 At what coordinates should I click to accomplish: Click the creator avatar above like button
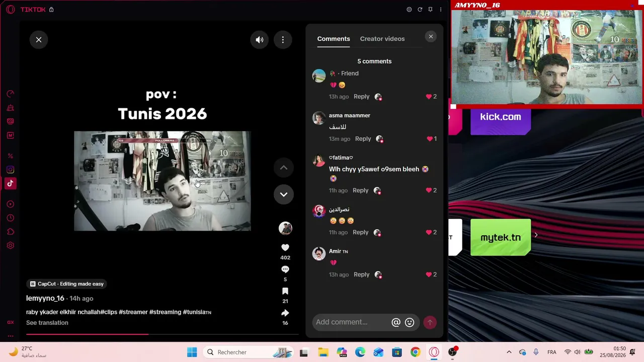(285, 228)
